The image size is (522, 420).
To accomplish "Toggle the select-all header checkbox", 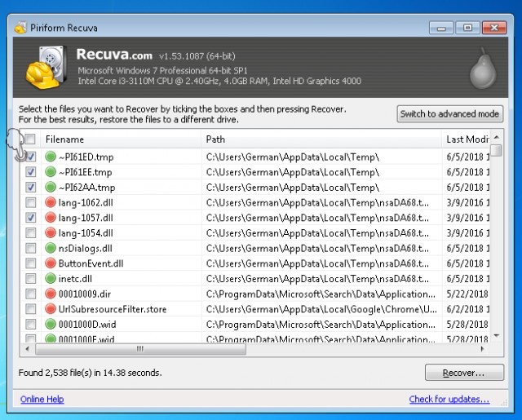I will (x=30, y=139).
